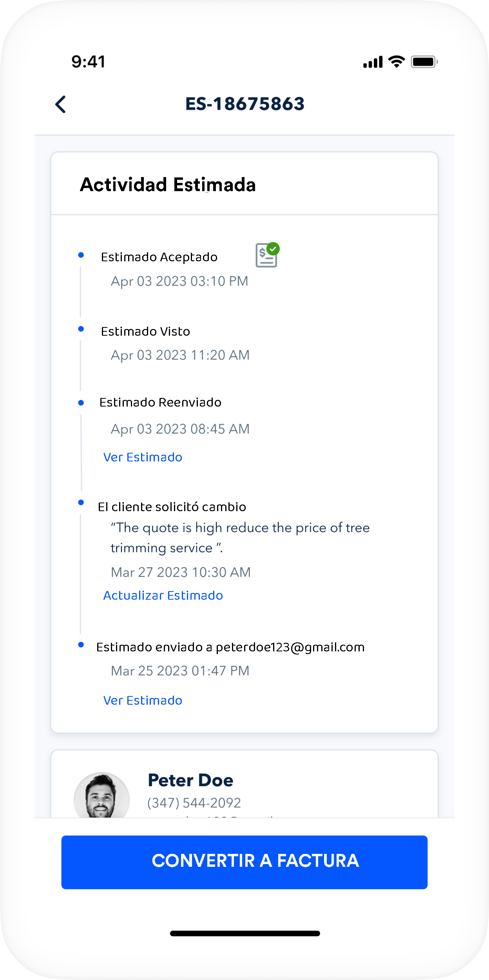Tap the Estimado enviado email entry
Screen dimensions: 489x980
click(x=230, y=647)
